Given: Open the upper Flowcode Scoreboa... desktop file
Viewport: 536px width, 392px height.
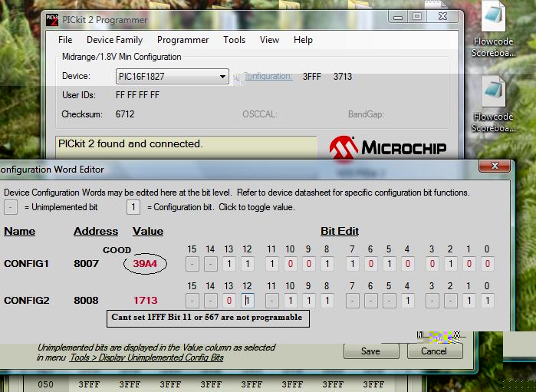Looking at the screenshot, I should coord(493,29).
